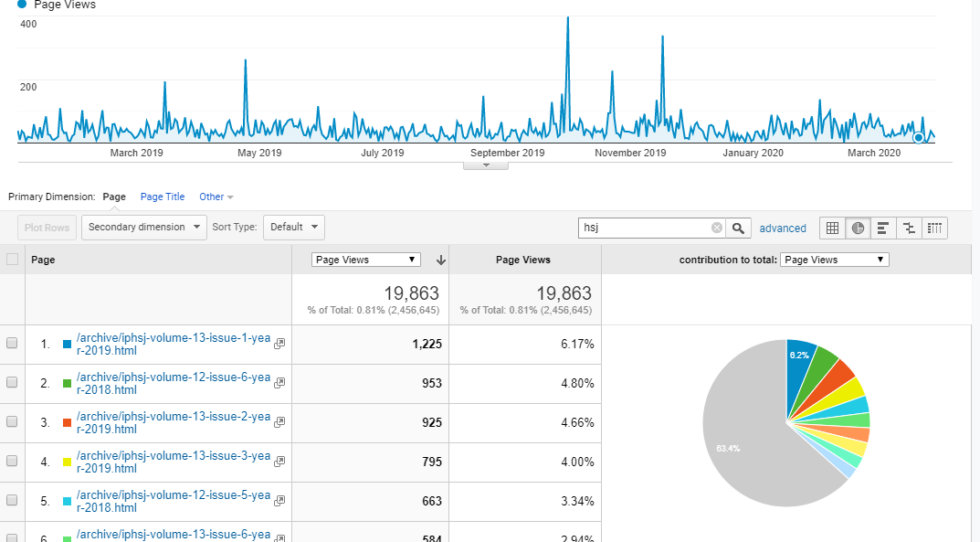Screen dimensions: 980x542
Task: Expand the Sort Type Default dropdown
Action: click(293, 227)
